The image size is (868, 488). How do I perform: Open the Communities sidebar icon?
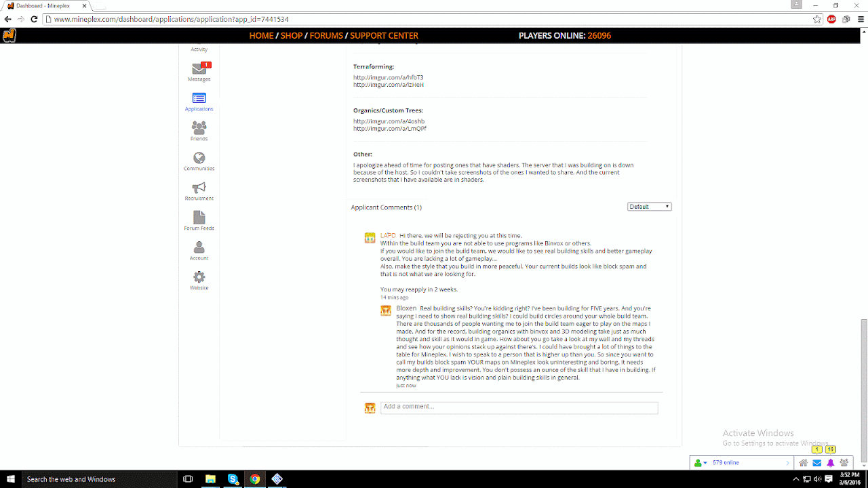pos(199,157)
